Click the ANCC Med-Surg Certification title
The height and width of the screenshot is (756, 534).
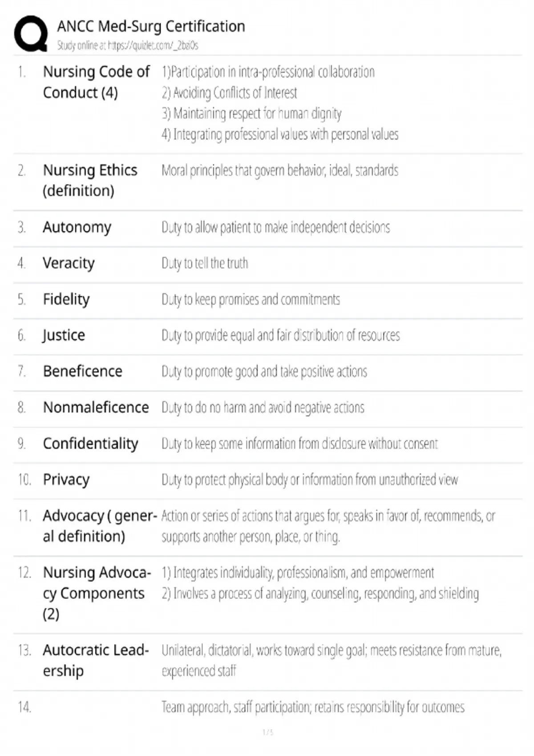(x=151, y=26)
